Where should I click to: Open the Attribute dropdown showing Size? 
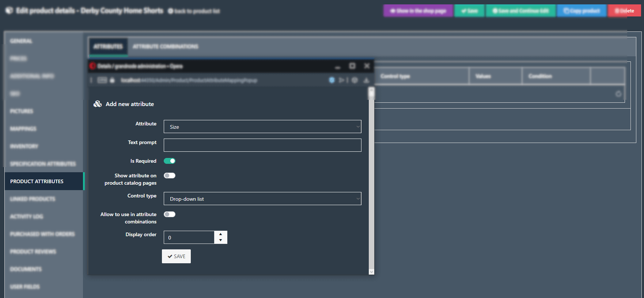coord(262,127)
